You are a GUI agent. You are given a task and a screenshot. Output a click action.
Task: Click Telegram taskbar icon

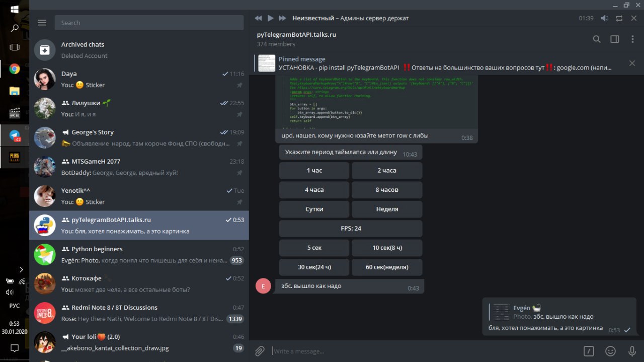(15, 135)
